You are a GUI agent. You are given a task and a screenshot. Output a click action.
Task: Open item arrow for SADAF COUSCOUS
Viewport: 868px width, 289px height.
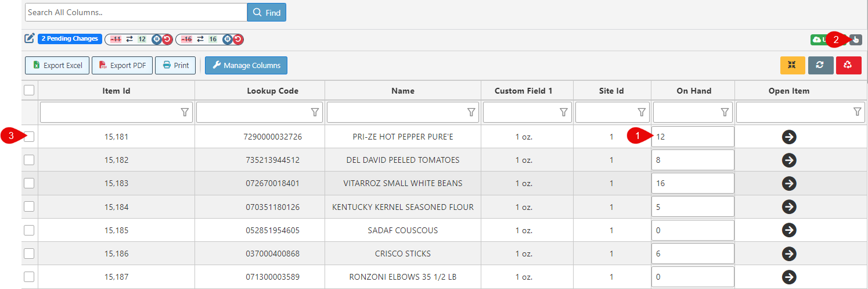(788, 230)
